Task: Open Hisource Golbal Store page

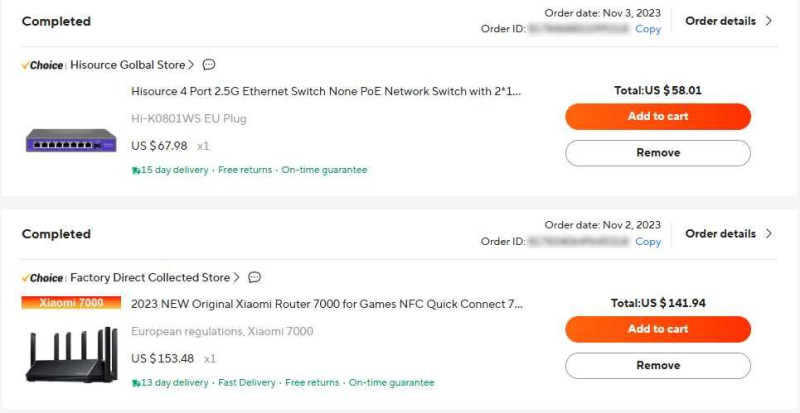Action: click(128, 65)
